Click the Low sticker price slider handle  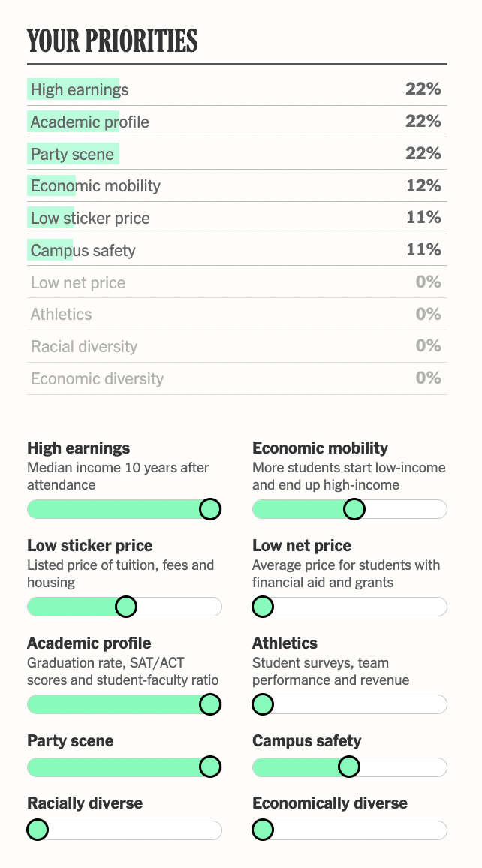pyautogui.click(x=126, y=607)
